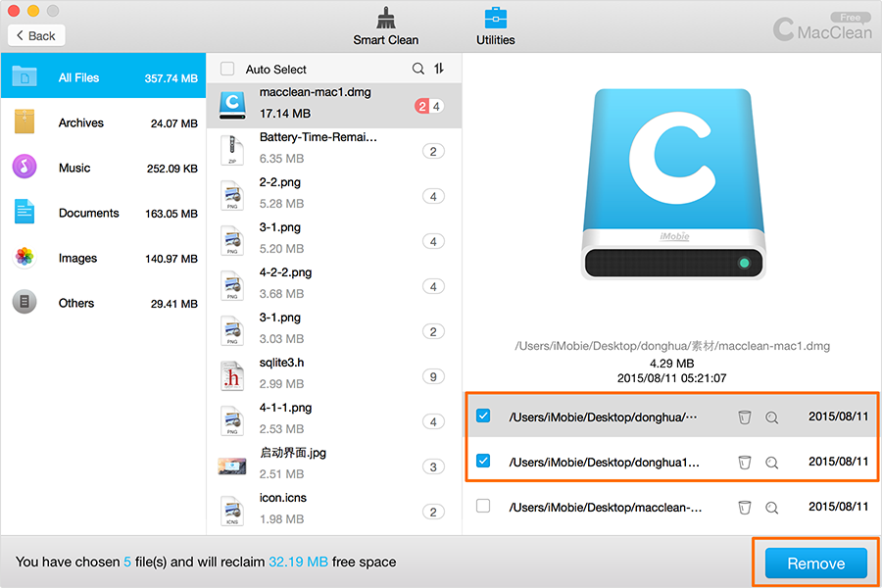The image size is (882, 588).
Task: Uncheck the first donghua file path
Action: (483, 416)
